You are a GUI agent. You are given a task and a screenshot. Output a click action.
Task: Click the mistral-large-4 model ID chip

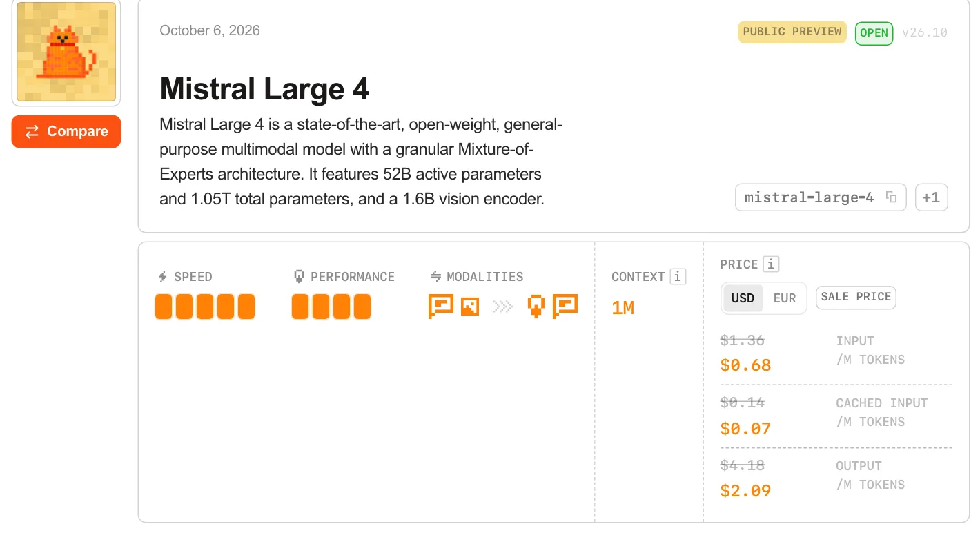point(821,197)
